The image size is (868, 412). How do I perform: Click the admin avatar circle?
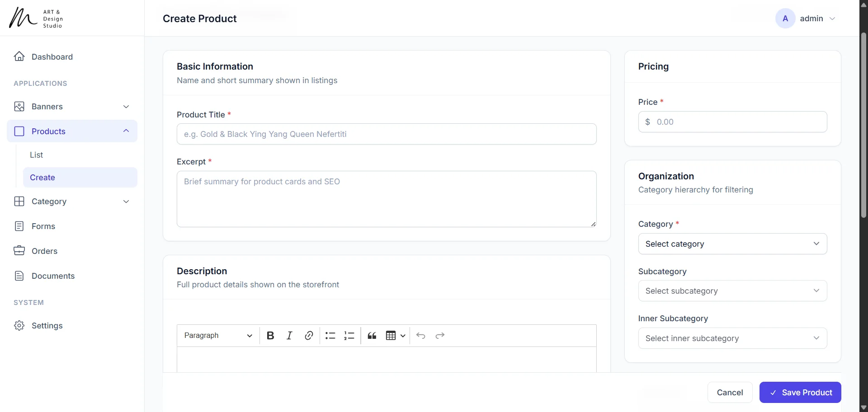pyautogui.click(x=785, y=19)
